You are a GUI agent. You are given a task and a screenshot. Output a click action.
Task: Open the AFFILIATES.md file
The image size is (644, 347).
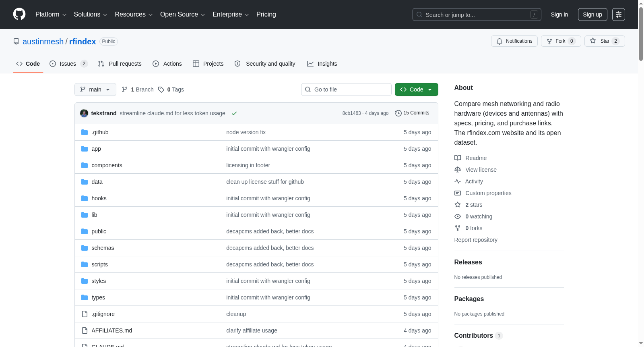[x=112, y=330]
